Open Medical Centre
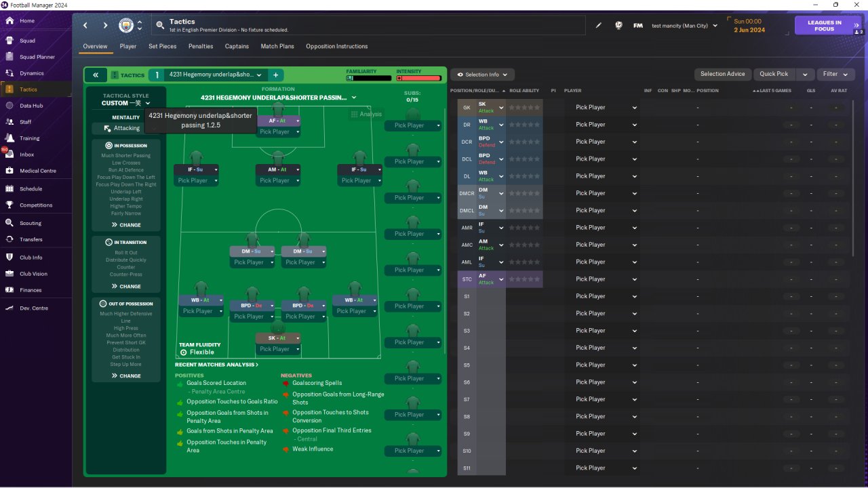868x488 pixels. tap(37, 171)
